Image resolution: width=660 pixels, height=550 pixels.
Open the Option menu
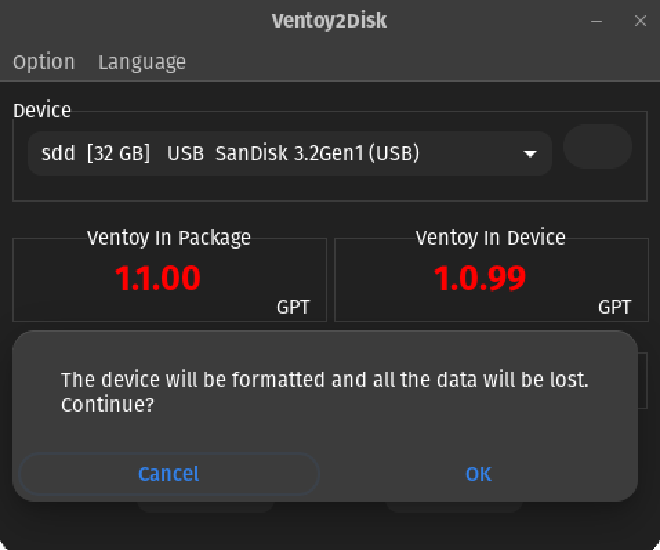(x=44, y=62)
